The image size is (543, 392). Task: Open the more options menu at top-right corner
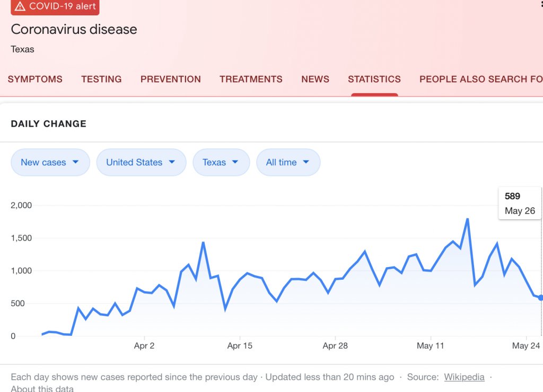pyautogui.click(x=540, y=4)
